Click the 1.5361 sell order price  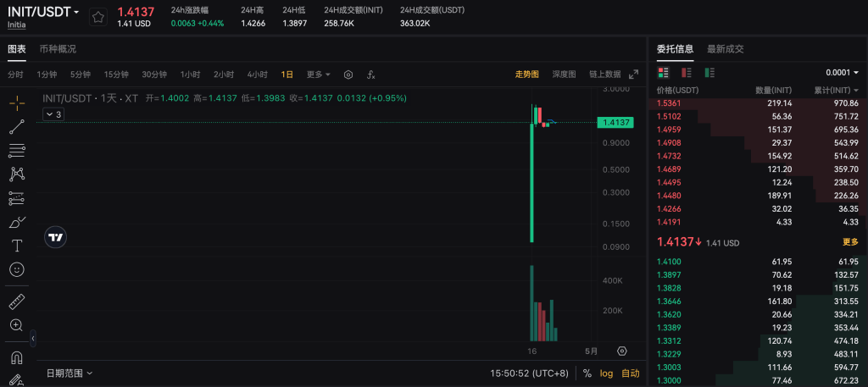pos(669,102)
